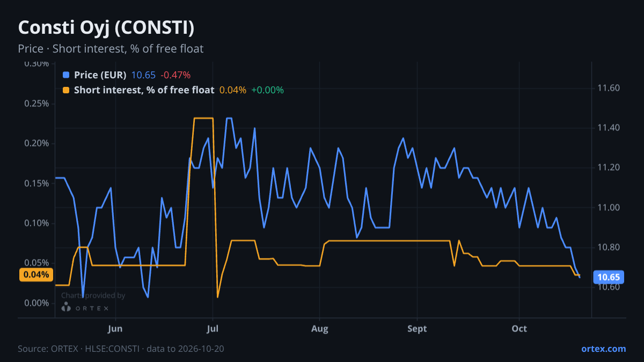Click the short interest change '+0.00%' value
Image resolution: width=644 pixels, height=362 pixels.
[x=268, y=90]
